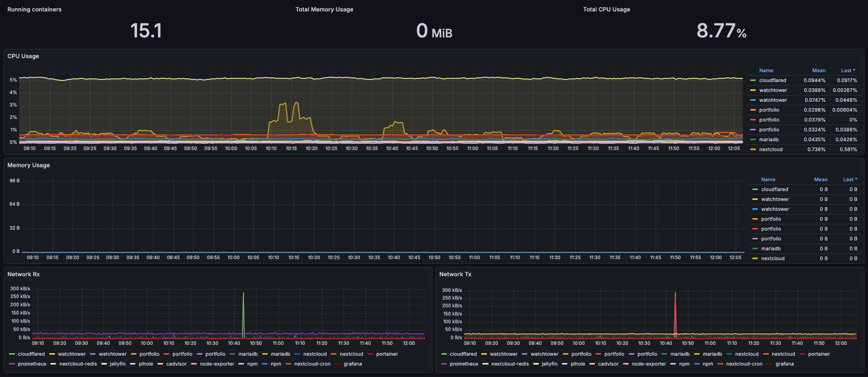
Task: Sort Memory Usage legend by Last column
Action: (x=850, y=180)
